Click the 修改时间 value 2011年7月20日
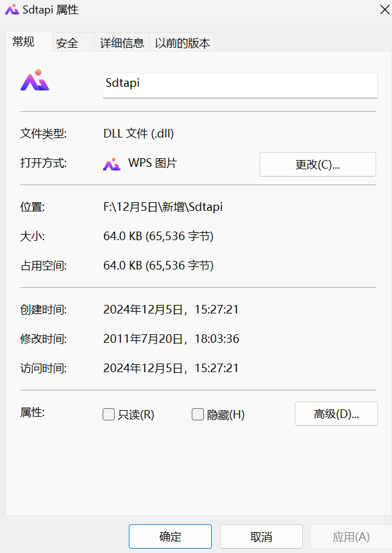Viewport: 392px width, 553px height. coord(171,339)
